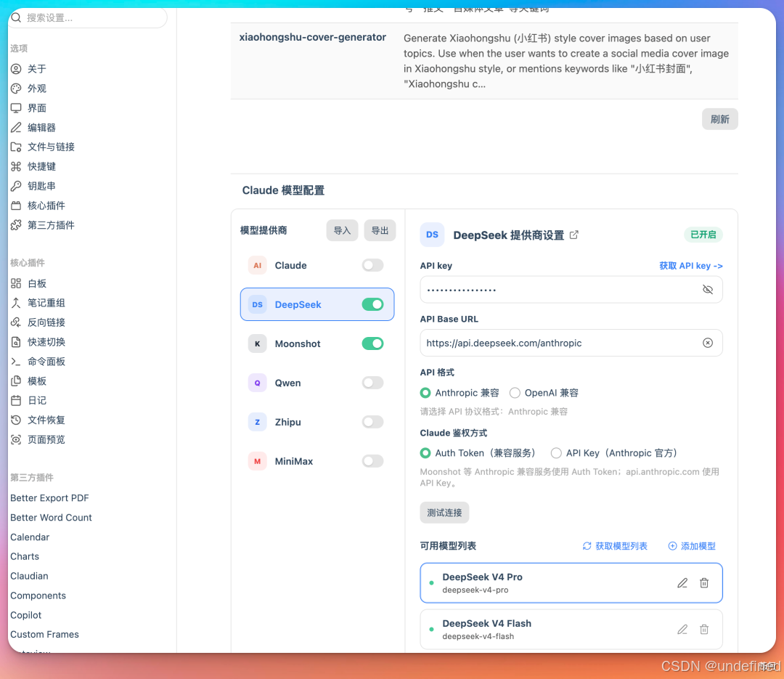
Task: Disable the Moonshot provider toggle
Action: (372, 343)
